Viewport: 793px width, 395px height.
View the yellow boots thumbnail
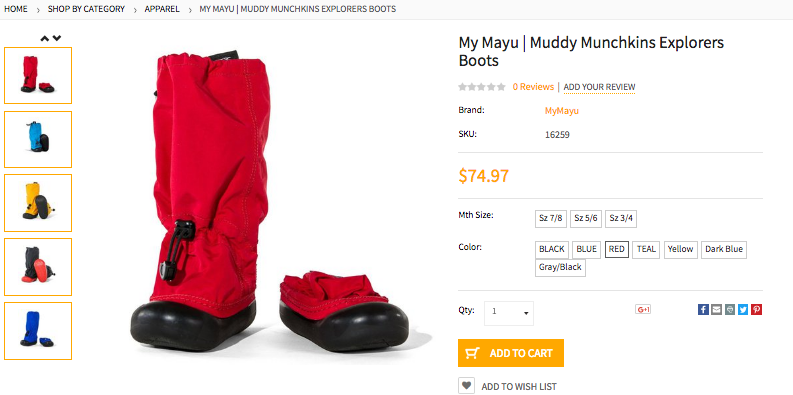pos(38,203)
